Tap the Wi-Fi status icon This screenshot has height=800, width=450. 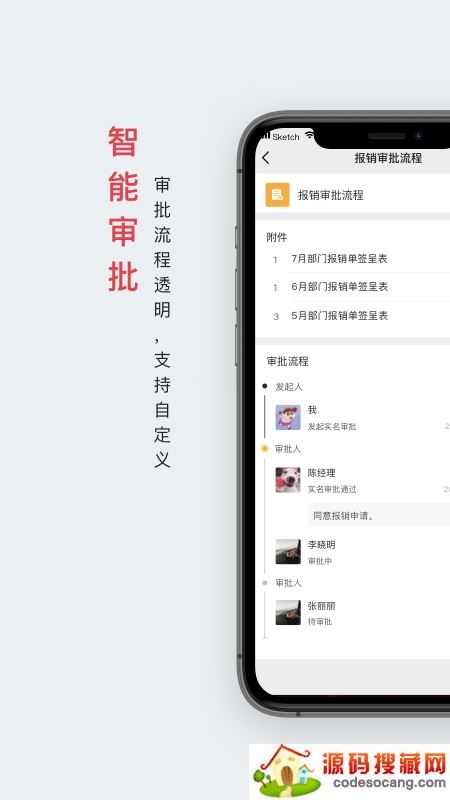309,135
